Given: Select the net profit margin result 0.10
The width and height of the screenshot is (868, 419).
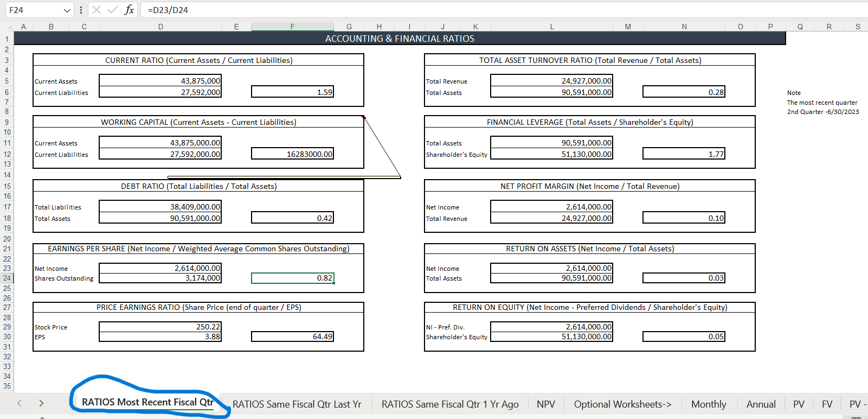Looking at the screenshot, I should coord(684,218).
